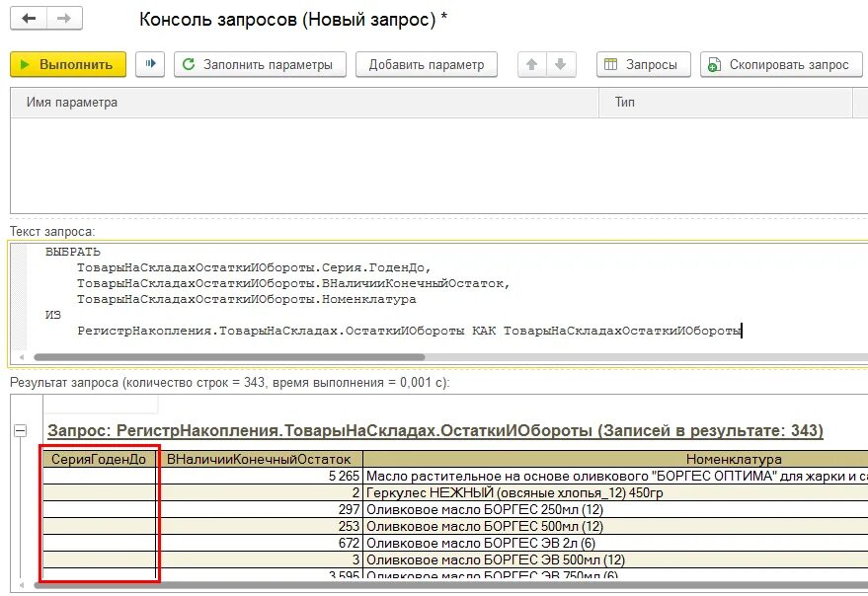
Task: Open the query list via Запросы table icon
Action: pyautogui.click(x=610, y=64)
